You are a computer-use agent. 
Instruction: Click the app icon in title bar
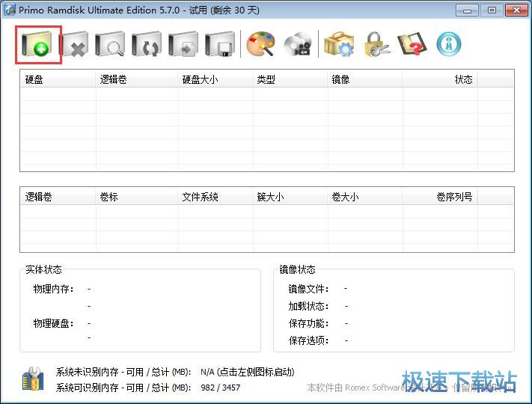[10, 10]
